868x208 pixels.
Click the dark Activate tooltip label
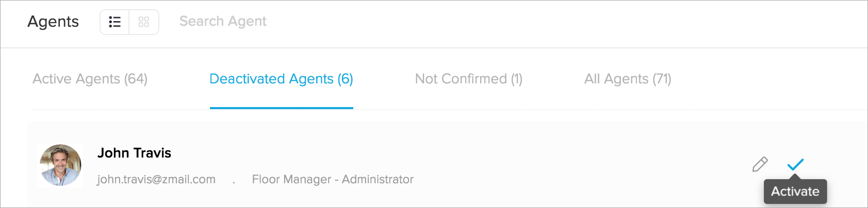tap(795, 192)
